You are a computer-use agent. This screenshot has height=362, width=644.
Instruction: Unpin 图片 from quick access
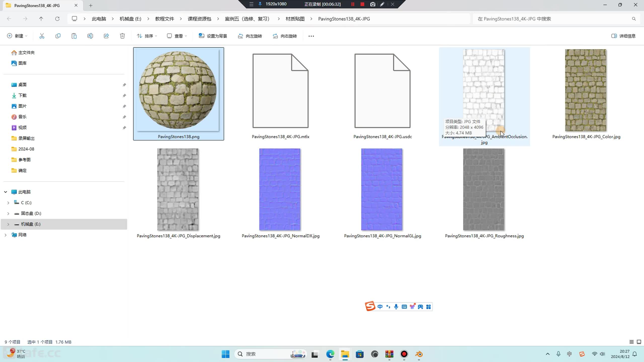click(x=124, y=106)
